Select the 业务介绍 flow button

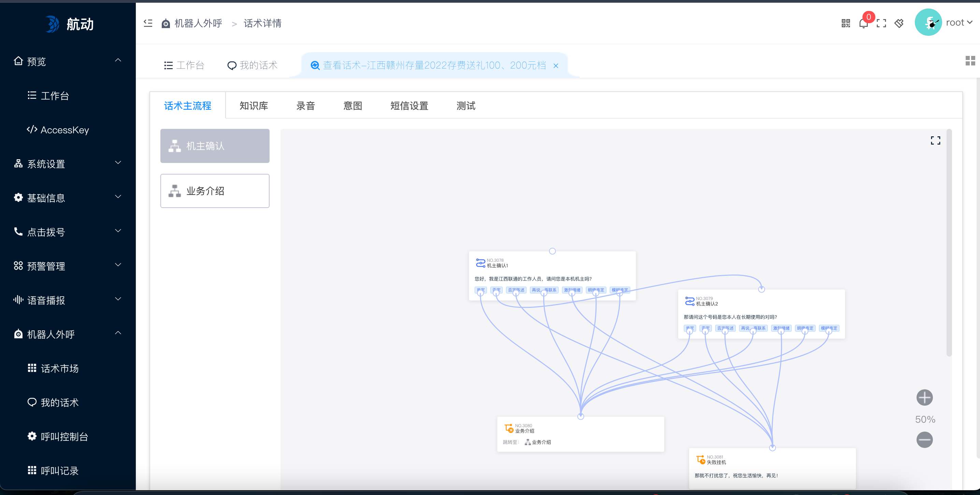215,191
